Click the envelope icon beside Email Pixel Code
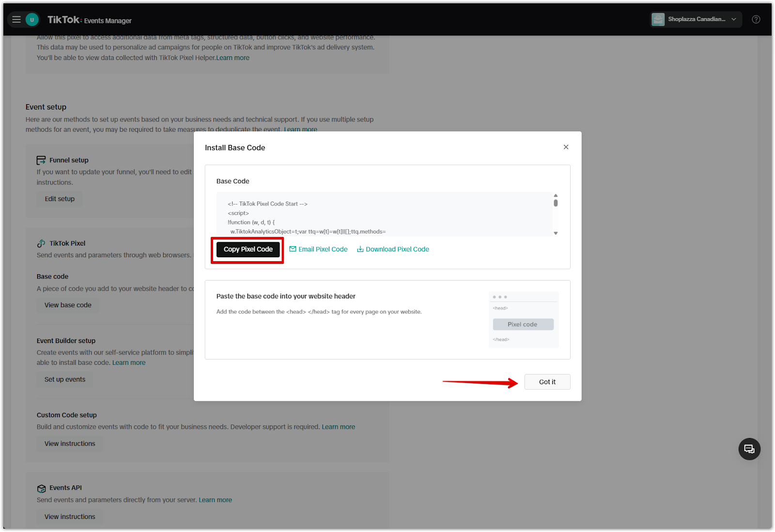 pos(293,249)
